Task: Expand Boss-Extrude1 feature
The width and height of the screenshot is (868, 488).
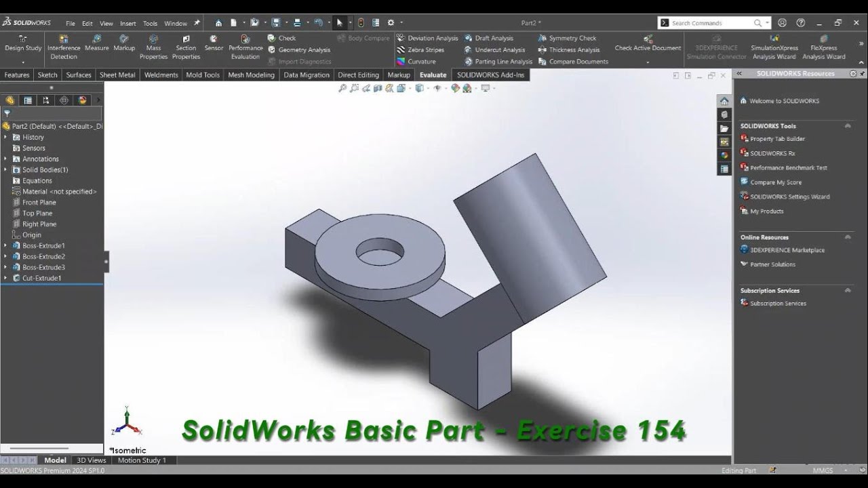Action: (5, 245)
